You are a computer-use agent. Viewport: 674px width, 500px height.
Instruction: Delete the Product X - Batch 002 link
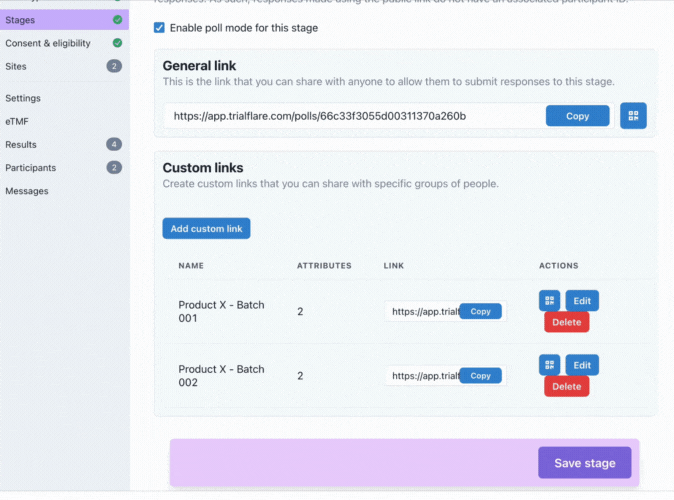coord(566,386)
